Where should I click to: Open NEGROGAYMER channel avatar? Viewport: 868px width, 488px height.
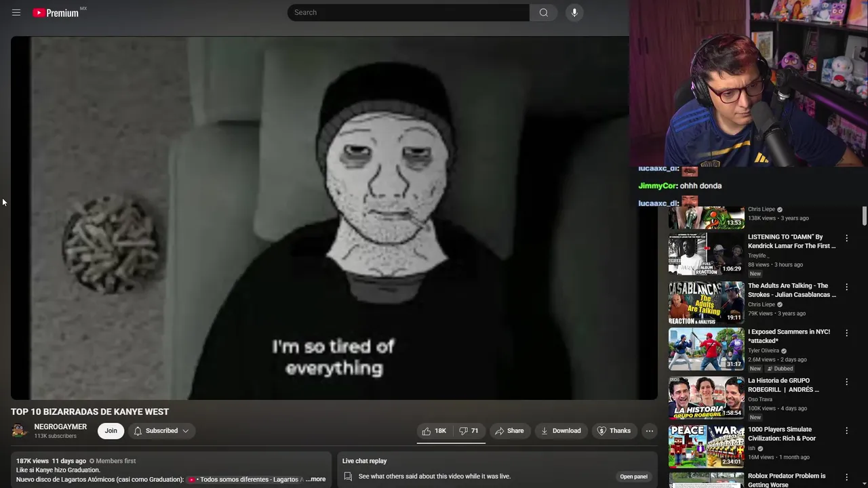(x=19, y=430)
